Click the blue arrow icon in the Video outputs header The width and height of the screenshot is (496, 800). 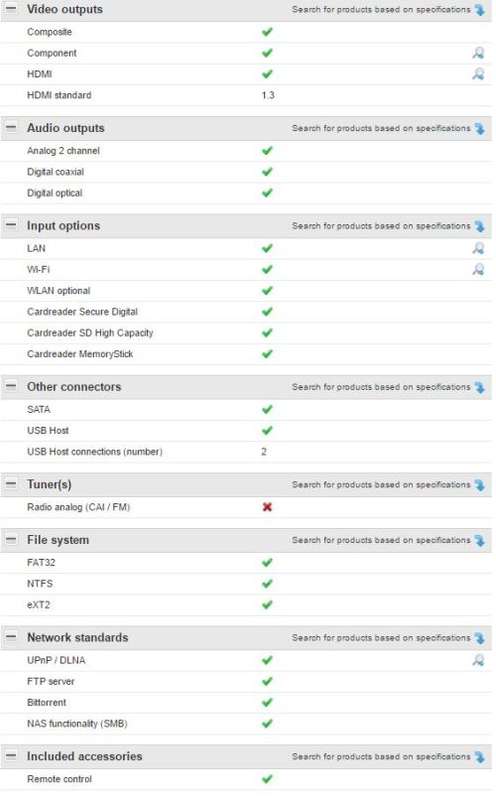tap(480, 10)
